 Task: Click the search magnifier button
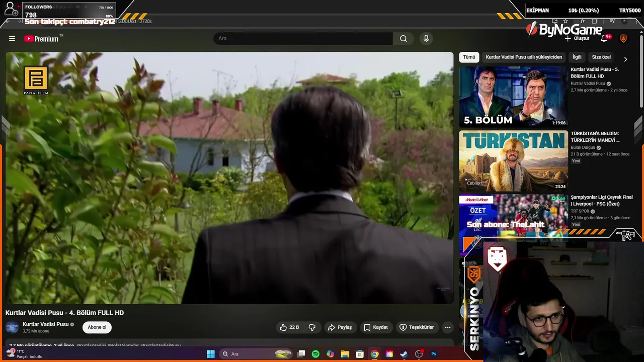404,39
